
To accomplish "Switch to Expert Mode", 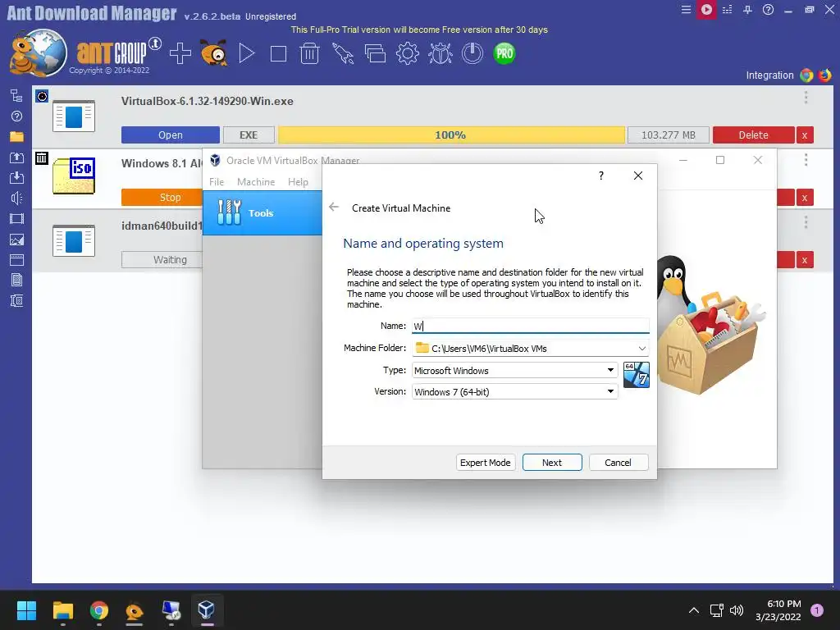I will (486, 463).
